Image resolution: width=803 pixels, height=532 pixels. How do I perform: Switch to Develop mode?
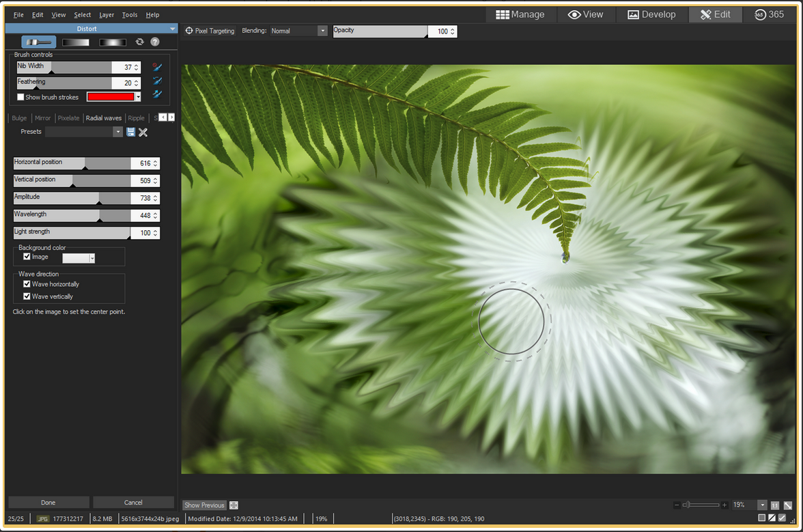coord(651,14)
